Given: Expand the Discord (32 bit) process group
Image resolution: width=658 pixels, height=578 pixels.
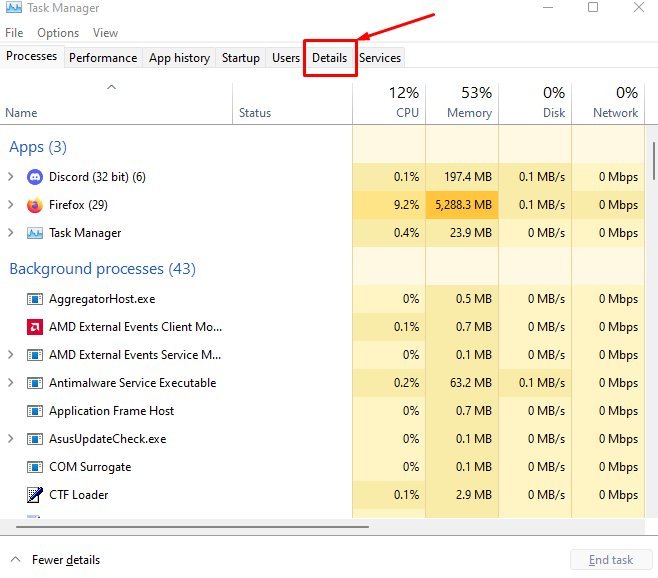Looking at the screenshot, I should click(10, 177).
